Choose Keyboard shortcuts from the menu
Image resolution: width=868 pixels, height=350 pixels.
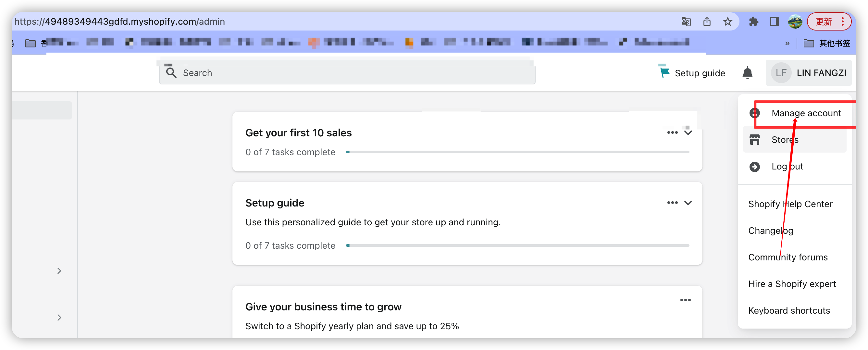789,310
